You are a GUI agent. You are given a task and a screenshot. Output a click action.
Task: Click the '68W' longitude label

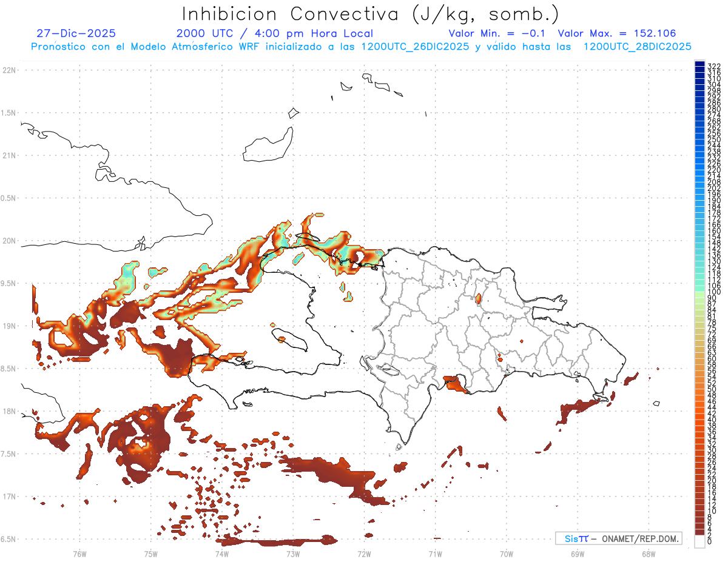click(648, 554)
